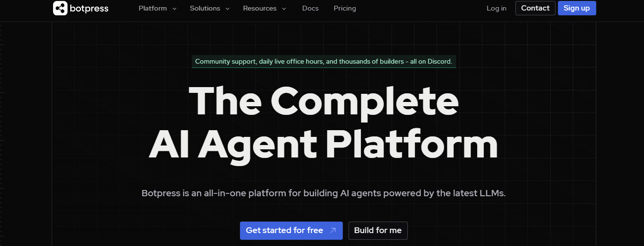
Task: Expand the Solutions dropdown chevron
Action: 228,9
